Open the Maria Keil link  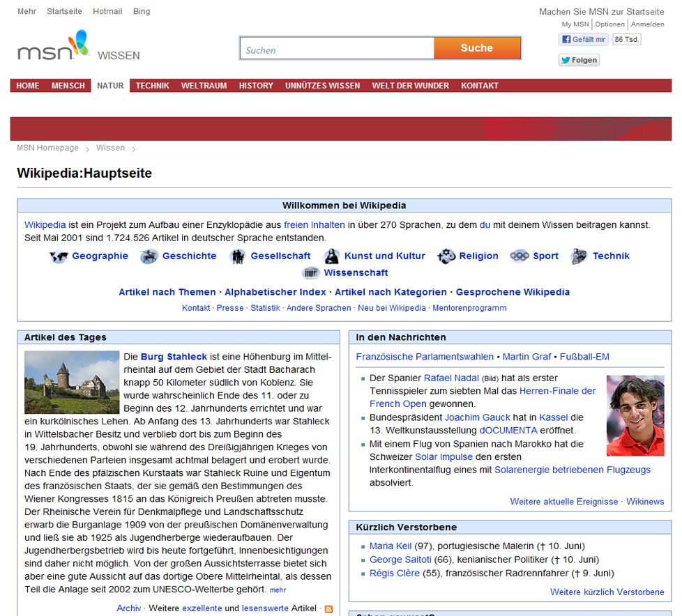point(391,546)
